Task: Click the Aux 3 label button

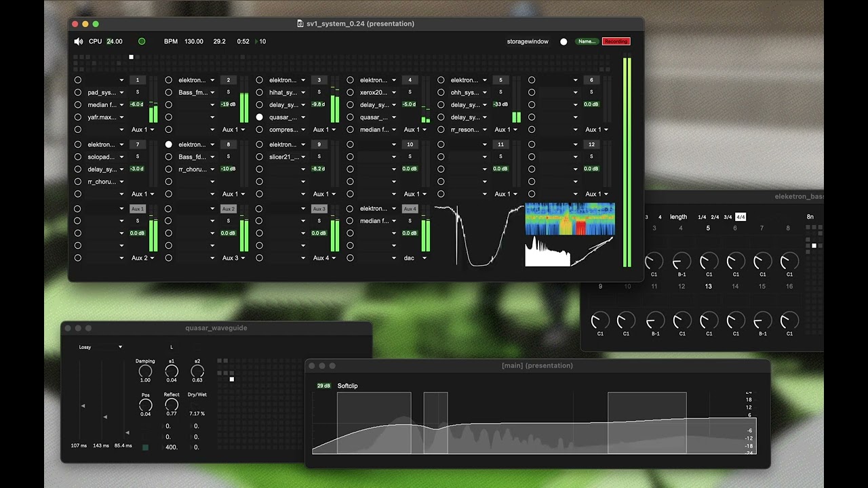Action: (x=319, y=209)
